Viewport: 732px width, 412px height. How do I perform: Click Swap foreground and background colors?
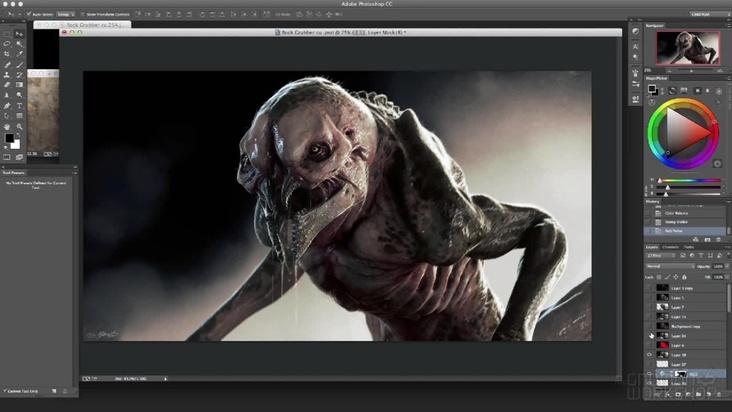point(20,134)
